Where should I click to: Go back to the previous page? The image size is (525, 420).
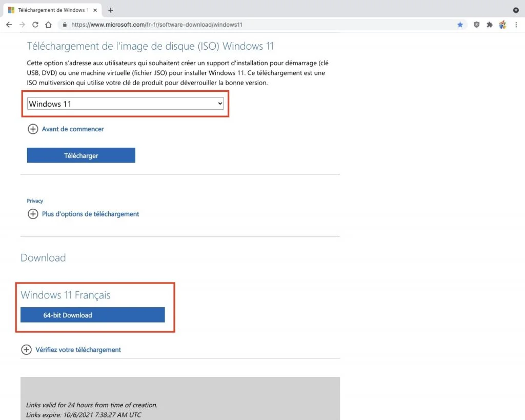[9, 25]
